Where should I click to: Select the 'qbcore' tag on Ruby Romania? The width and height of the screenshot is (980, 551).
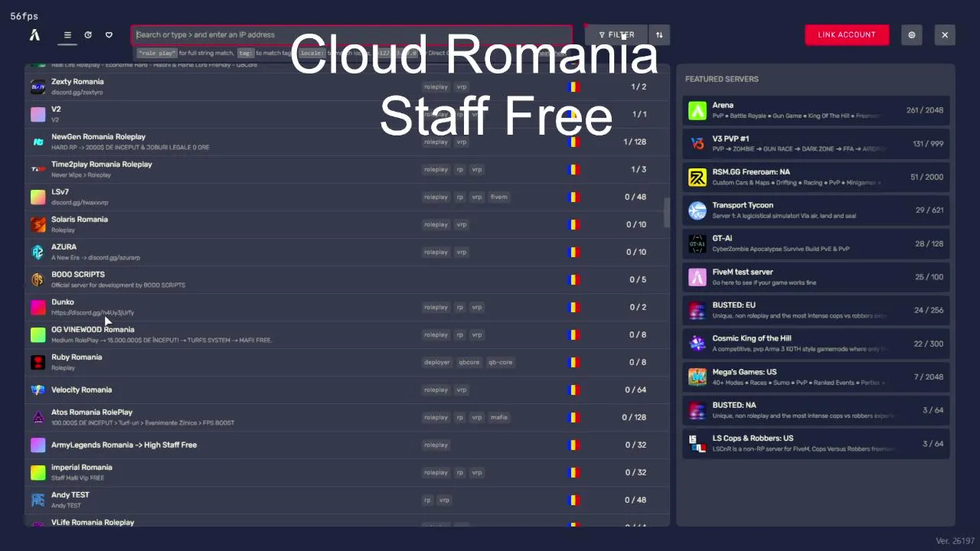pyautogui.click(x=469, y=362)
